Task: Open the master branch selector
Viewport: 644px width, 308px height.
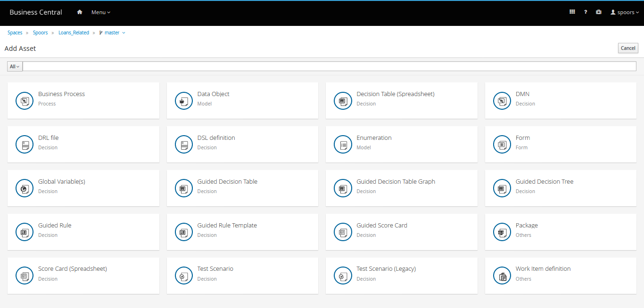Action: [112, 33]
